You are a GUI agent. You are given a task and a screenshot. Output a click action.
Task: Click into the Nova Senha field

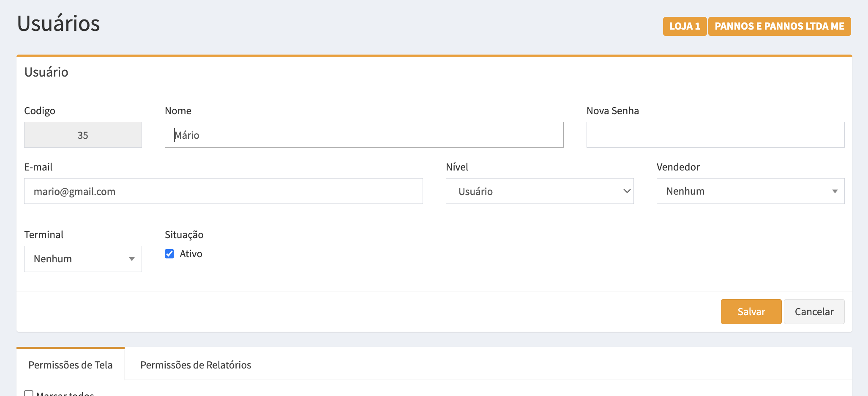tap(715, 135)
